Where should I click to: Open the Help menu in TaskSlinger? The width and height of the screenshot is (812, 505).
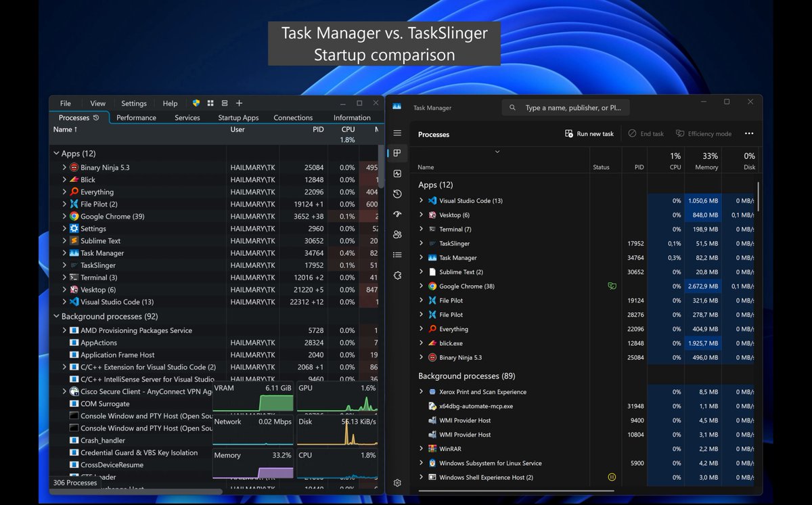click(x=170, y=104)
